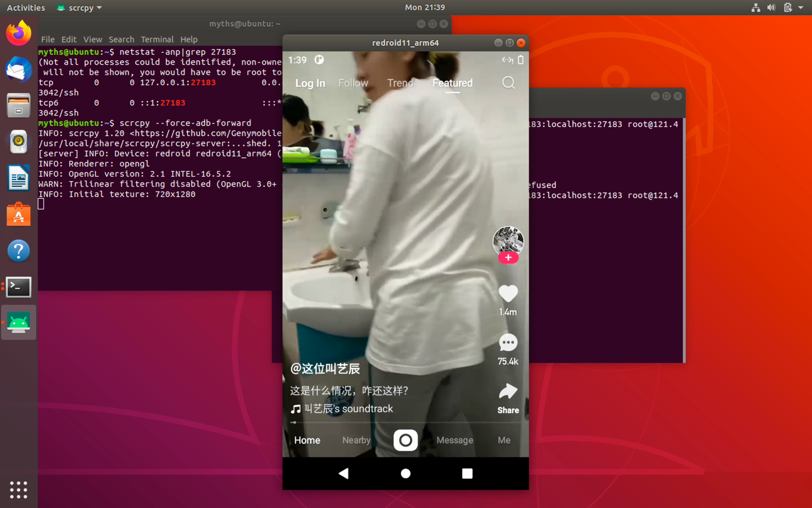
Task: Open Ubuntu Software store icon
Action: point(19,214)
